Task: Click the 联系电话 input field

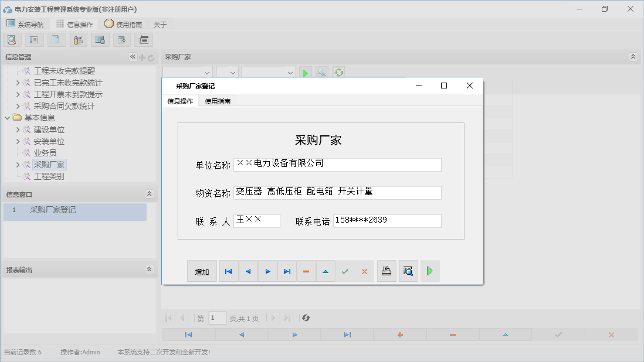Action: click(387, 221)
